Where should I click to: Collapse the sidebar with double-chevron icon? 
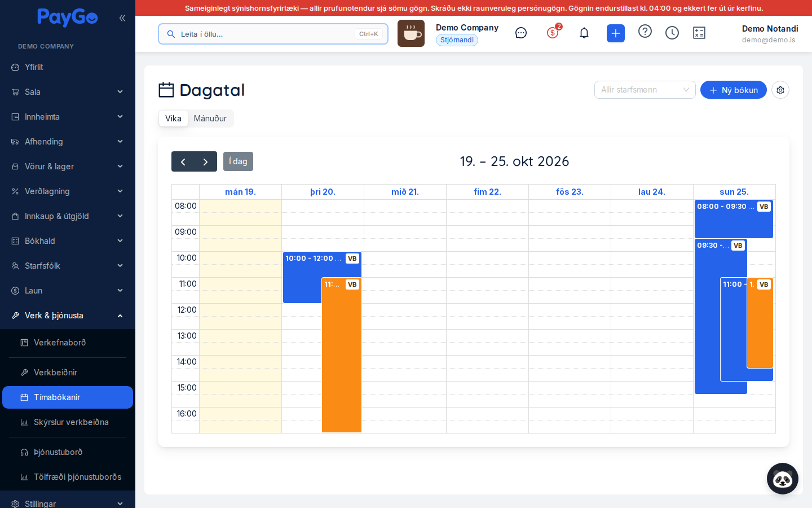[122, 18]
